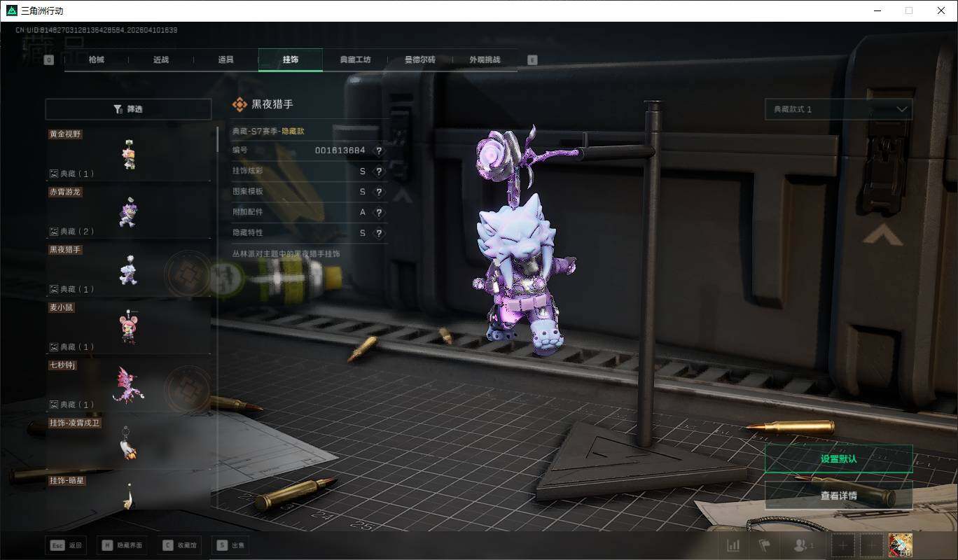Click the charm list scrollbar
Viewport: 958px width, 560px height.
(216, 140)
